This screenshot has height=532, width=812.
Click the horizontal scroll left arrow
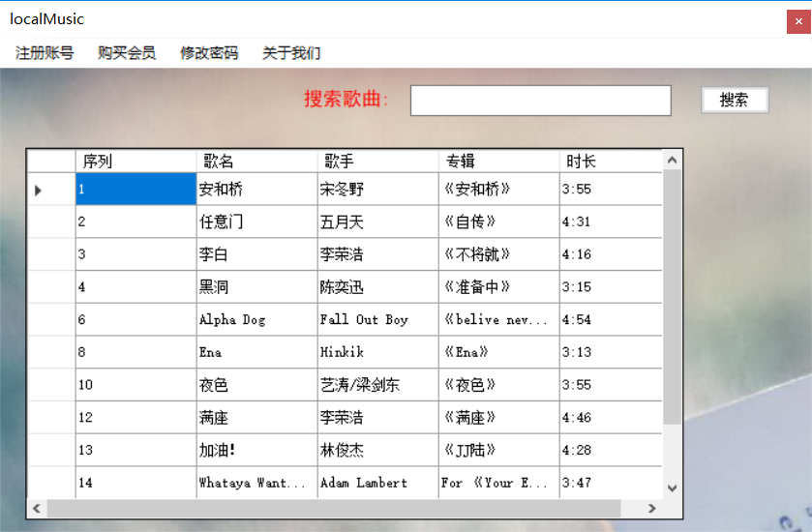[37, 508]
